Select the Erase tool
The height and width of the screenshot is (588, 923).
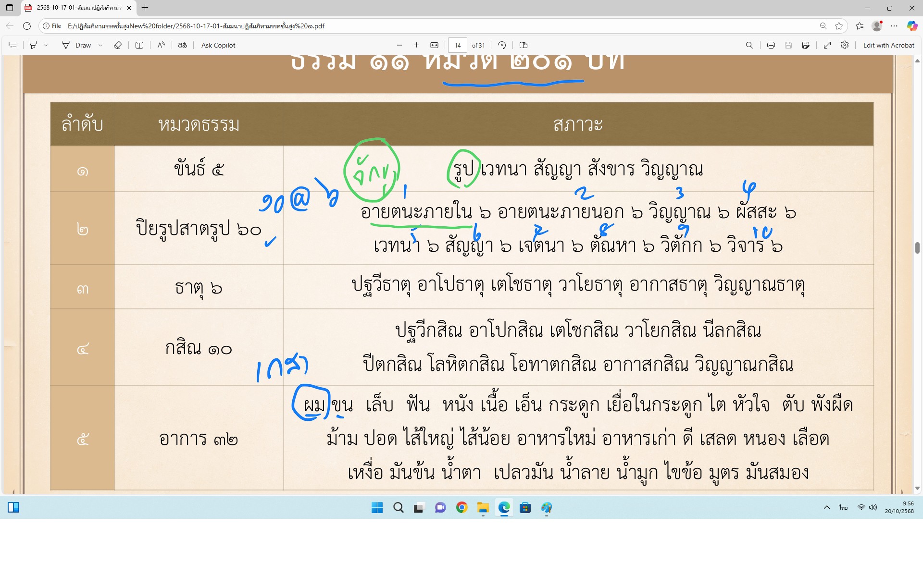118,45
